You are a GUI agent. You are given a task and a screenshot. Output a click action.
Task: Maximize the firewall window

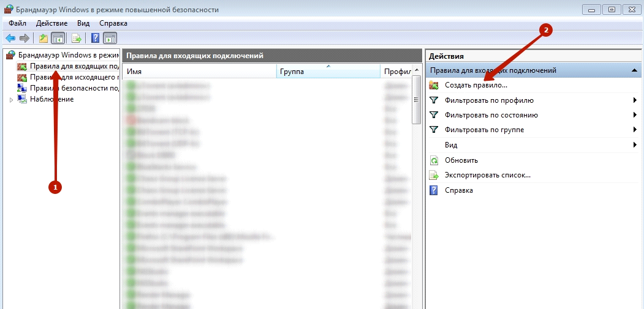pyautogui.click(x=612, y=9)
